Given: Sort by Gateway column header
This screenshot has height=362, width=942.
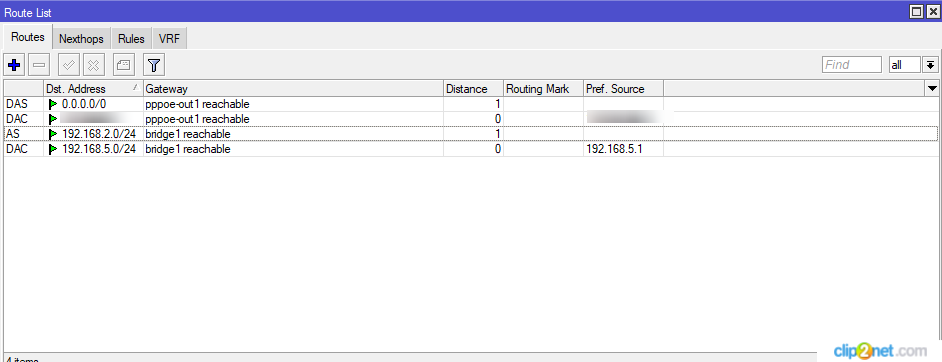Looking at the screenshot, I should pyautogui.click(x=293, y=89).
